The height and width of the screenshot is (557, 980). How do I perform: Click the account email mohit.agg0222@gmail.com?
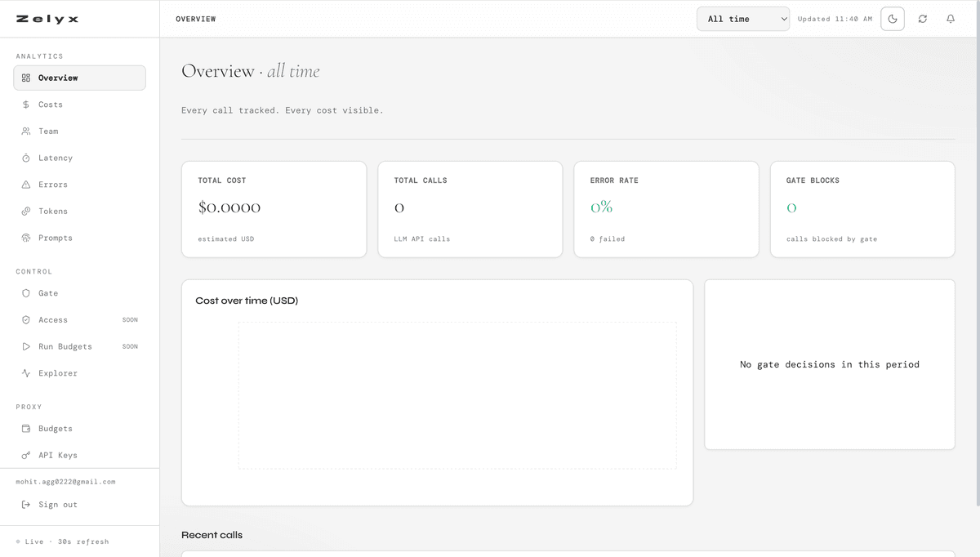pos(65,482)
